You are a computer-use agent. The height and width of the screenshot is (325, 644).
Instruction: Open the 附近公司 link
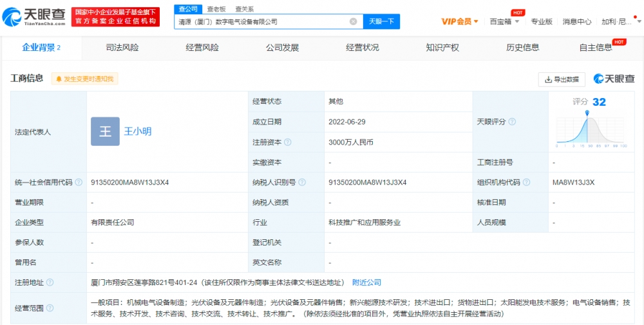click(367, 282)
